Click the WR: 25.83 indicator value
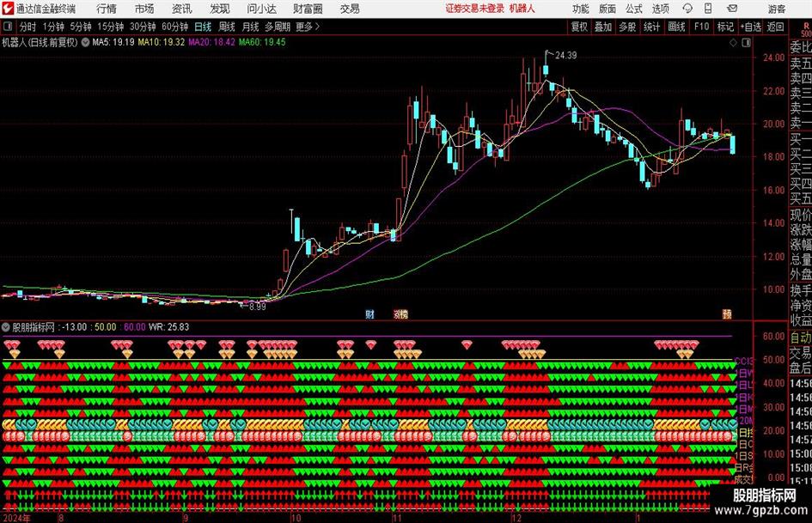Image resolution: width=812 pixels, height=523 pixels. (x=168, y=327)
